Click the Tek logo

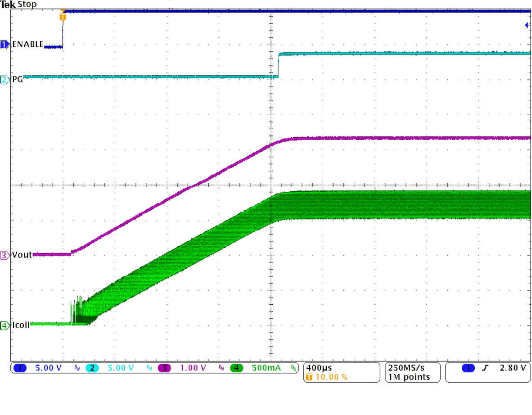[x=8, y=4]
